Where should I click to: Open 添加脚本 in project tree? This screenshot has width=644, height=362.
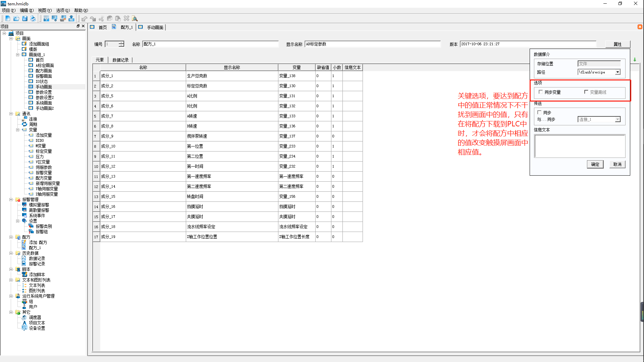click(37, 275)
